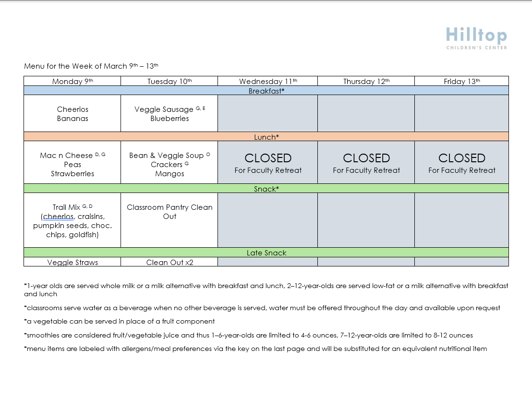Click the Veggie Straws late snack cell
The height and width of the screenshot is (410, 532).
pyautogui.click(x=73, y=262)
